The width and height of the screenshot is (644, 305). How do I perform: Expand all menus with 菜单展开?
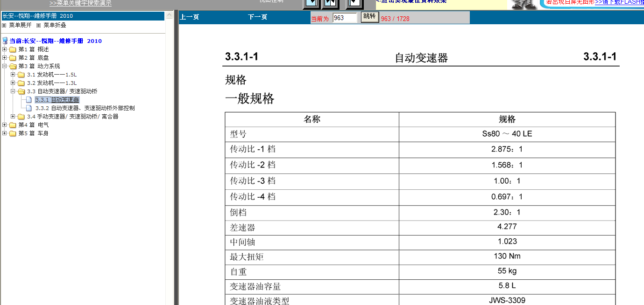tap(20, 25)
